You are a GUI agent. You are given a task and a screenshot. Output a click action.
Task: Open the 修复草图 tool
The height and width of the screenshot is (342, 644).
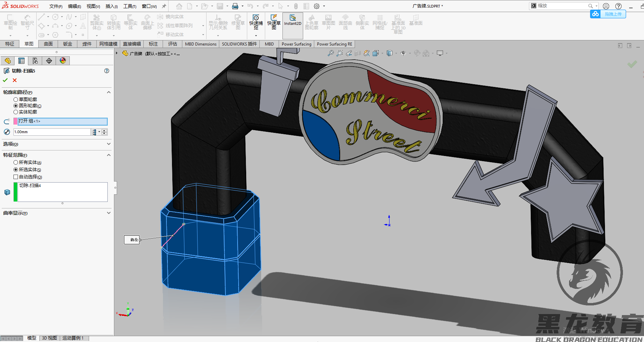coord(238,23)
